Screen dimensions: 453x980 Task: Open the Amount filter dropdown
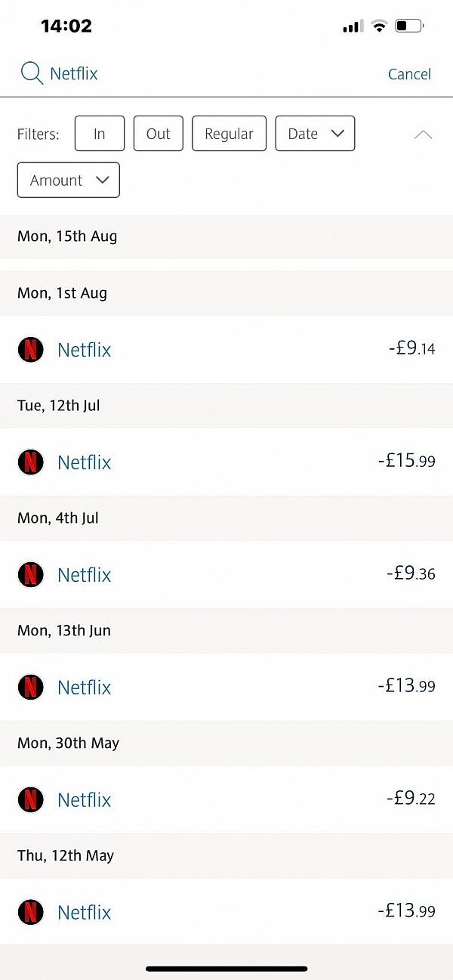tap(68, 180)
